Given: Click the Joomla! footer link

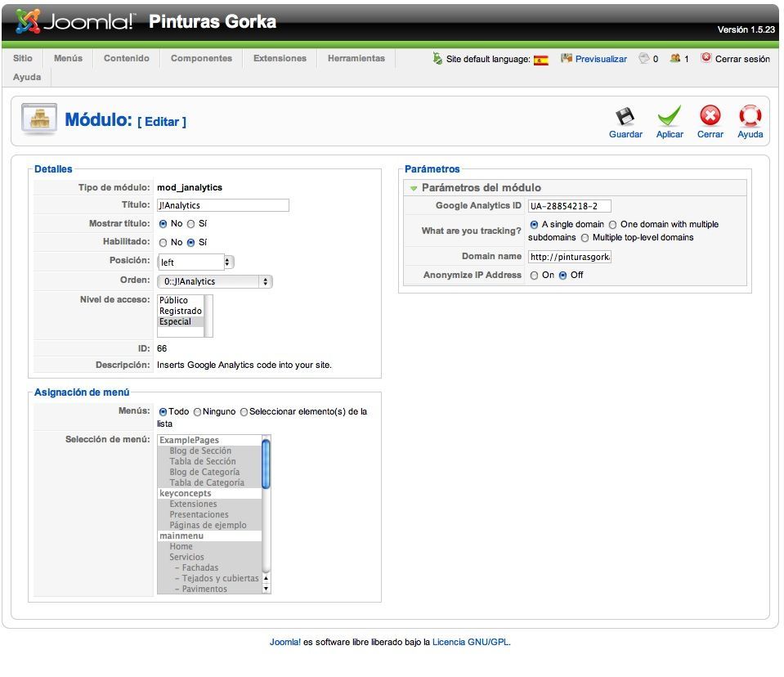Looking at the screenshot, I should coord(285,642).
